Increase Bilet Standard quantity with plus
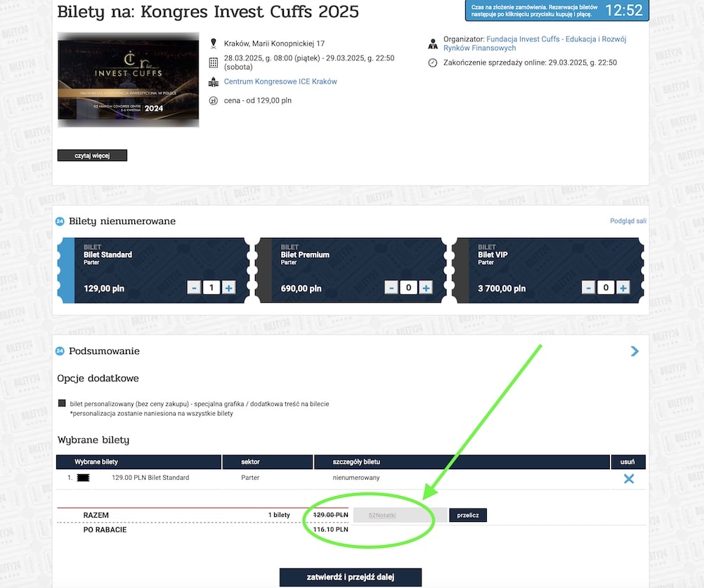The width and height of the screenshot is (704, 588). [228, 288]
